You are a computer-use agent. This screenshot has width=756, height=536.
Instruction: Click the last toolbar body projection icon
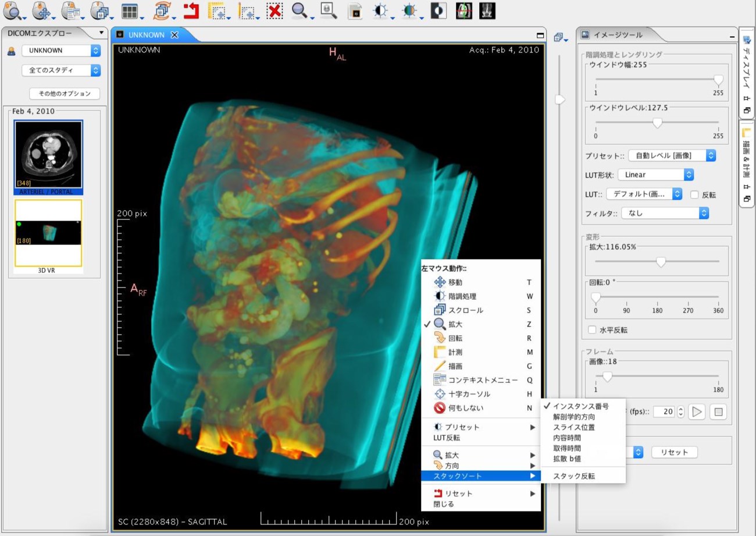click(x=487, y=10)
